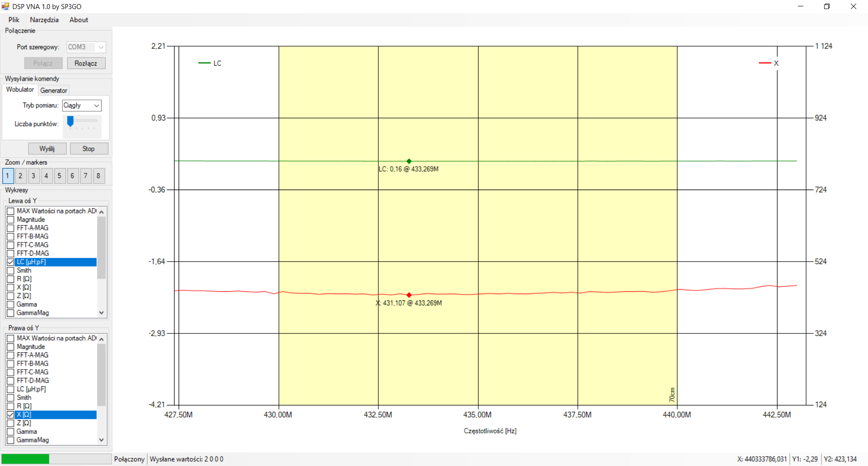Uncheck LC [µH;pF] in Lewa oś Y list

pyautogui.click(x=11, y=262)
